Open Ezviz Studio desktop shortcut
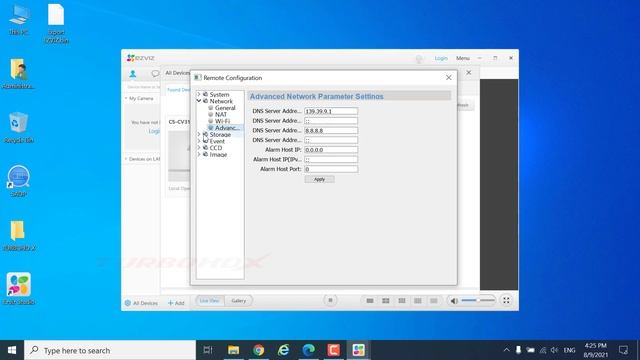Screen dimensions: 640x360 [18, 289]
